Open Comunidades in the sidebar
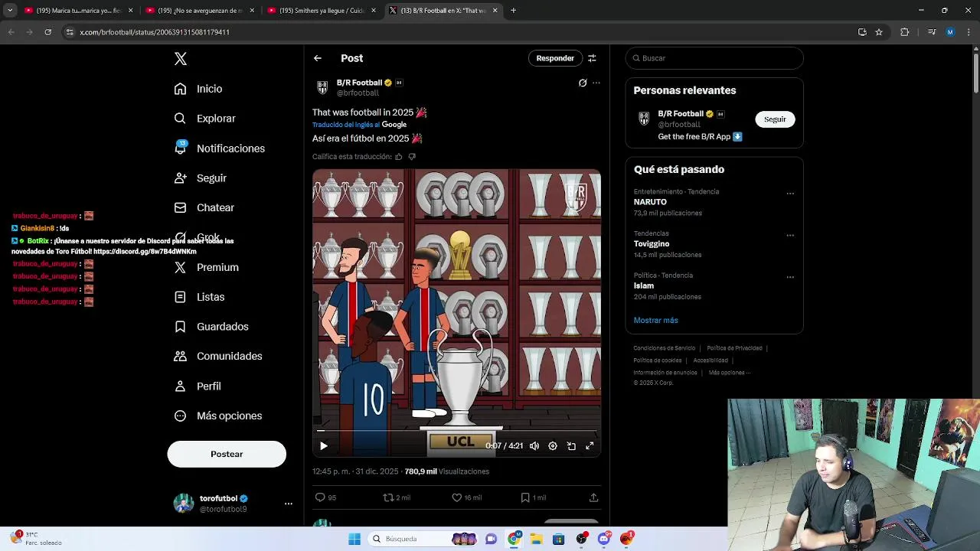Image resolution: width=980 pixels, height=551 pixels. click(218, 356)
